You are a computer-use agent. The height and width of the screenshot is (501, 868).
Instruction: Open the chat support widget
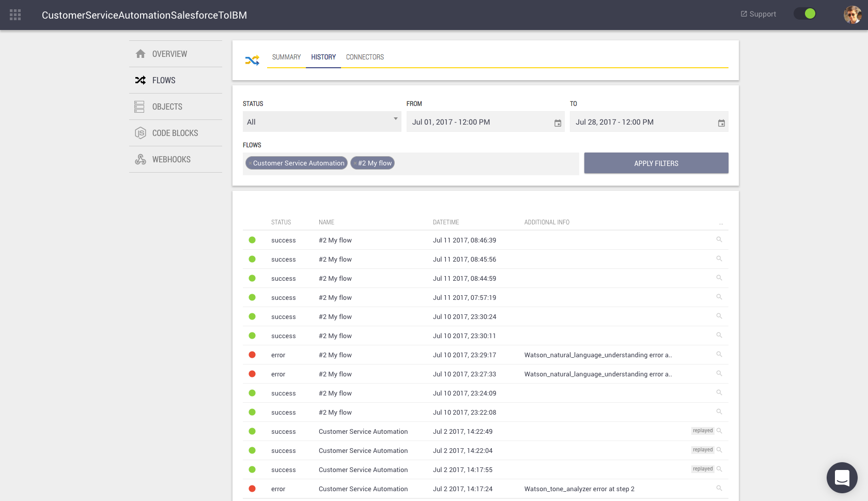pyautogui.click(x=842, y=478)
